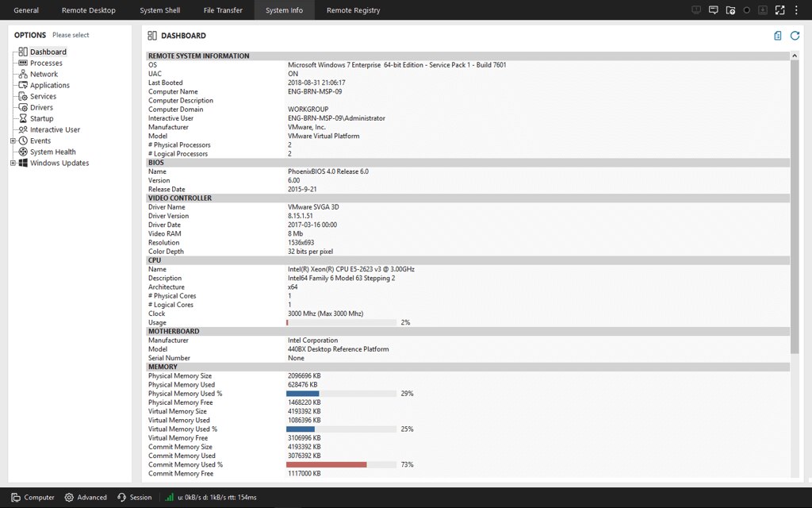Open Advanced settings via the gear icon
This screenshot has width=812, height=508.
pyautogui.click(x=70, y=497)
